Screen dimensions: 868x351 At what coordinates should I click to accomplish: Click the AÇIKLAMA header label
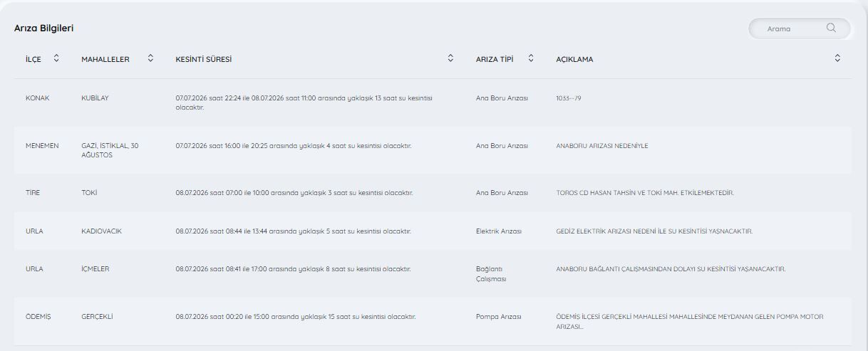tap(574, 59)
